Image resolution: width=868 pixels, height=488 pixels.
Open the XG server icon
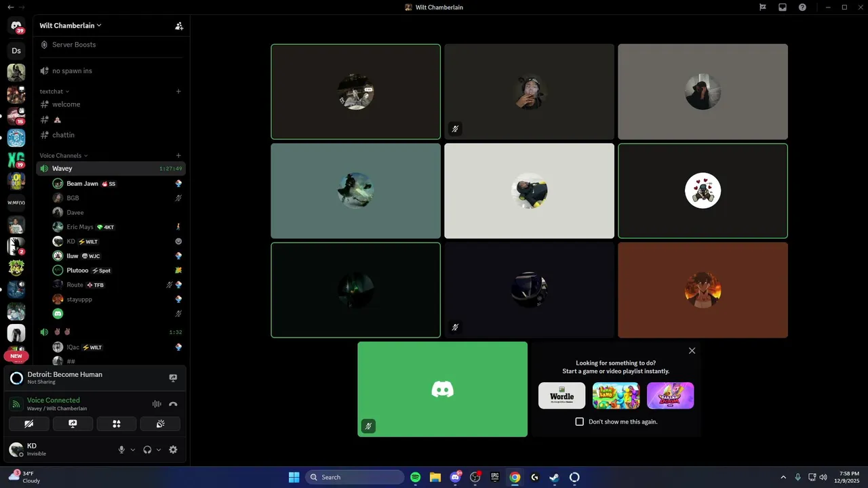(16, 160)
